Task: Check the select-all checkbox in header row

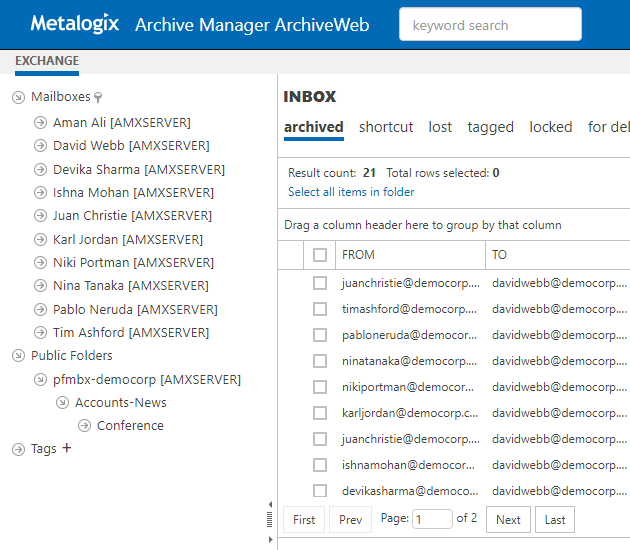Action: point(320,255)
